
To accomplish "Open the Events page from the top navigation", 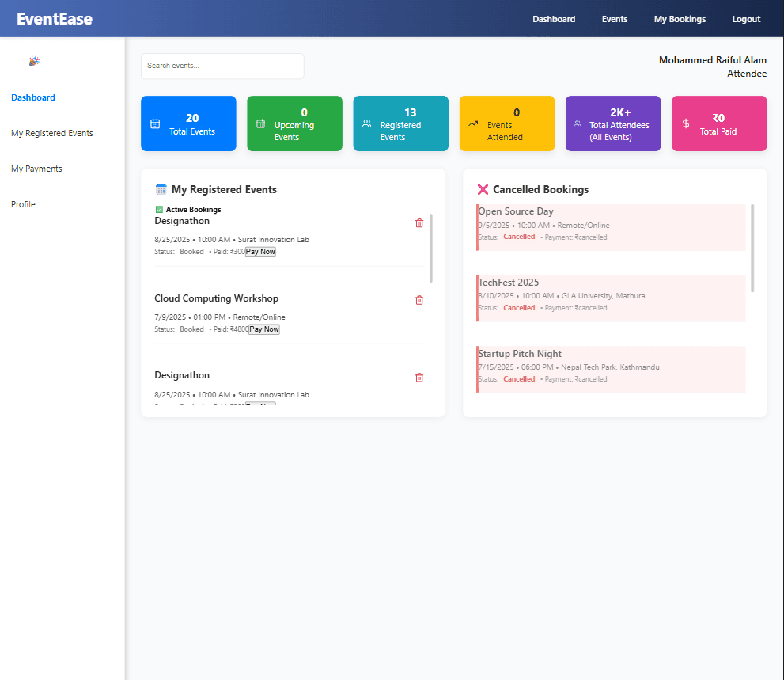I will click(x=614, y=18).
